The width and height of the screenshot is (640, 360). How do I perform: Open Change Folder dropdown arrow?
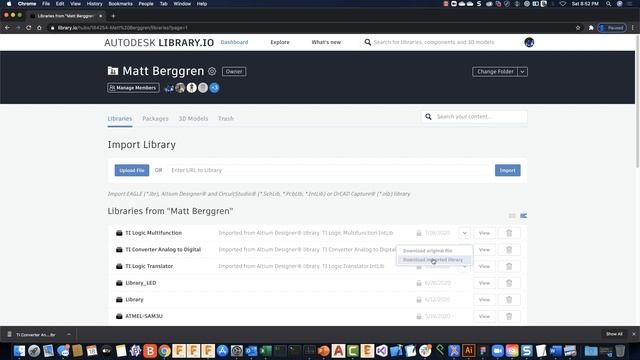point(522,71)
